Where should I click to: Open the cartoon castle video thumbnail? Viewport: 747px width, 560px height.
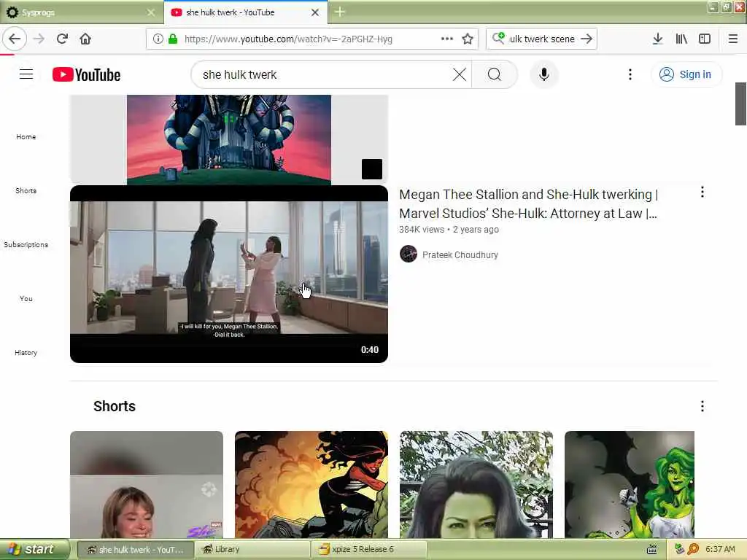(x=228, y=139)
